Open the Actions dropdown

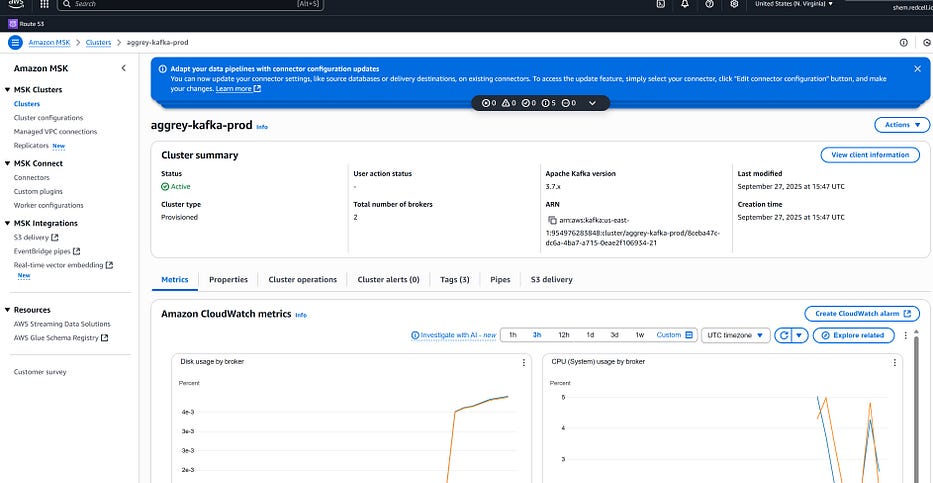point(901,125)
